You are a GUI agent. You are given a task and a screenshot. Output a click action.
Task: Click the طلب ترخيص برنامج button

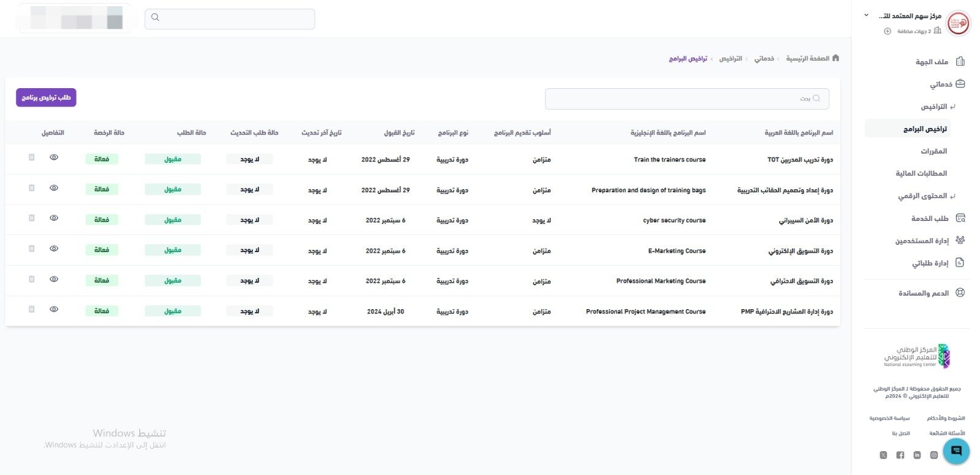(x=46, y=97)
